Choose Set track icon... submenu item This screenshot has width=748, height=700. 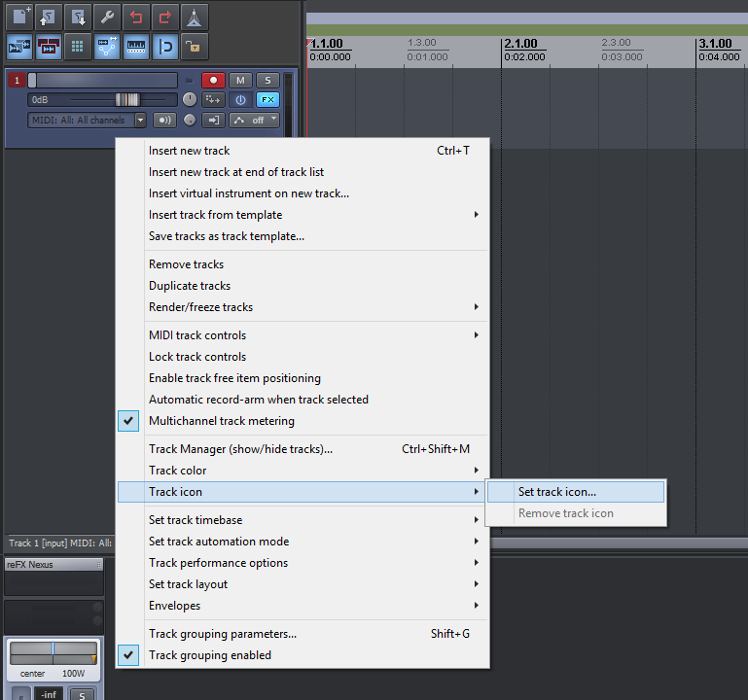[x=557, y=492]
